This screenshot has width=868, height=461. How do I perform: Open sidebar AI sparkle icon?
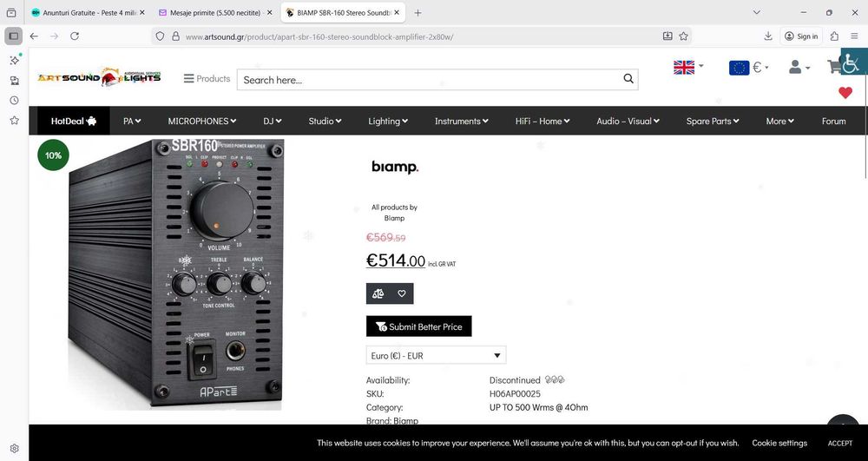pos(15,60)
